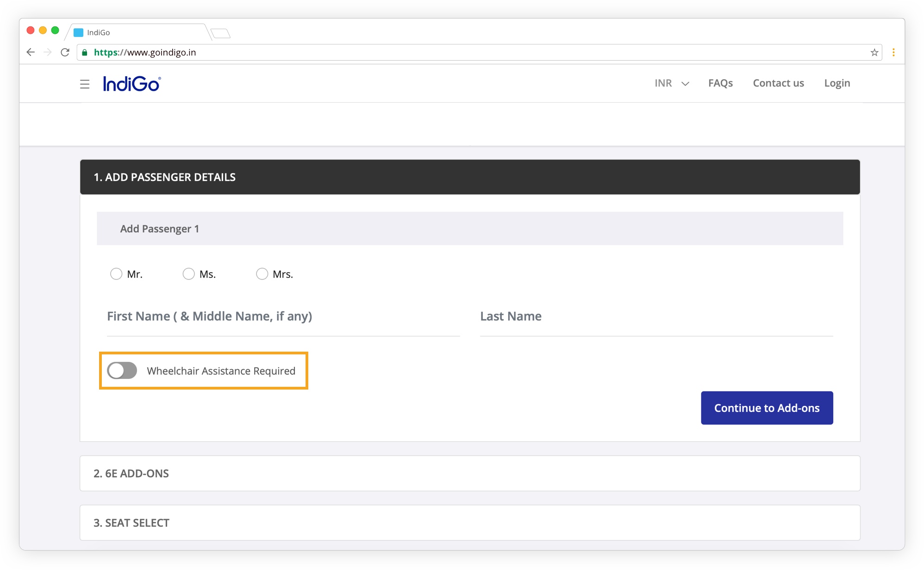Click the padlock secure site icon
Viewport: 924px width, 570px height.
pos(85,52)
